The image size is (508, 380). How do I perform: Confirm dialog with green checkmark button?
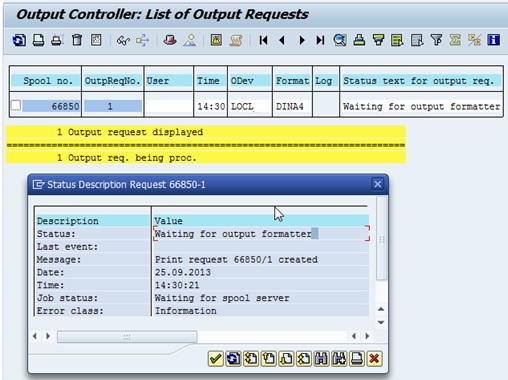click(x=215, y=359)
